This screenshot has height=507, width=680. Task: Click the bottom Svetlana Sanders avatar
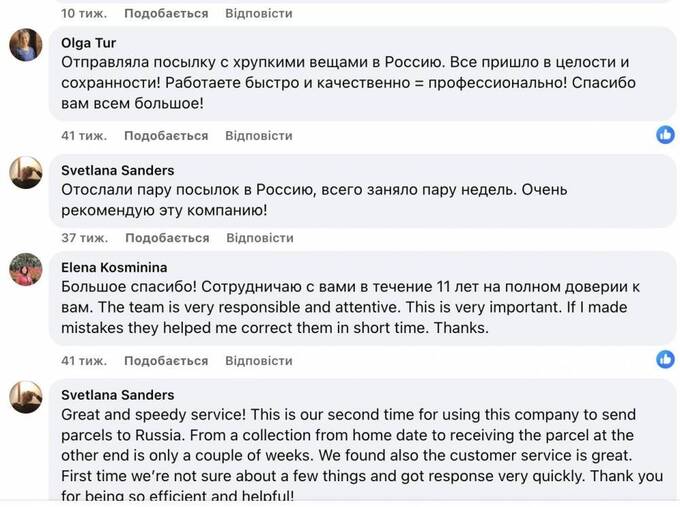click(26, 396)
